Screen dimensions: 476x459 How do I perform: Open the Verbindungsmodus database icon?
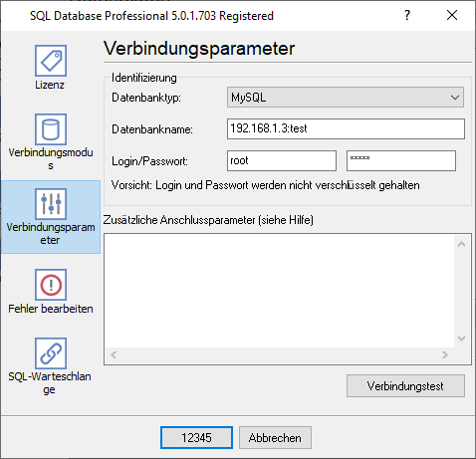click(x=51, y=129)
